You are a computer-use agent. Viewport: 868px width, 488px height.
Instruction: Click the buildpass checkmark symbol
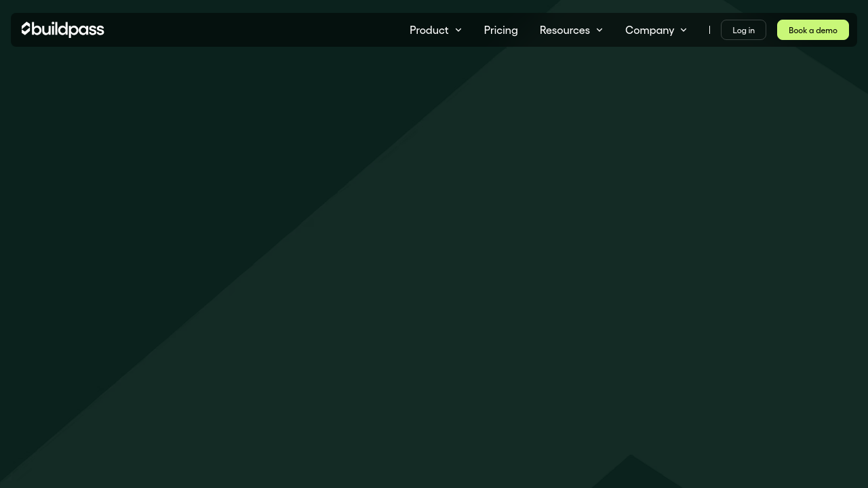coord(26,29)
